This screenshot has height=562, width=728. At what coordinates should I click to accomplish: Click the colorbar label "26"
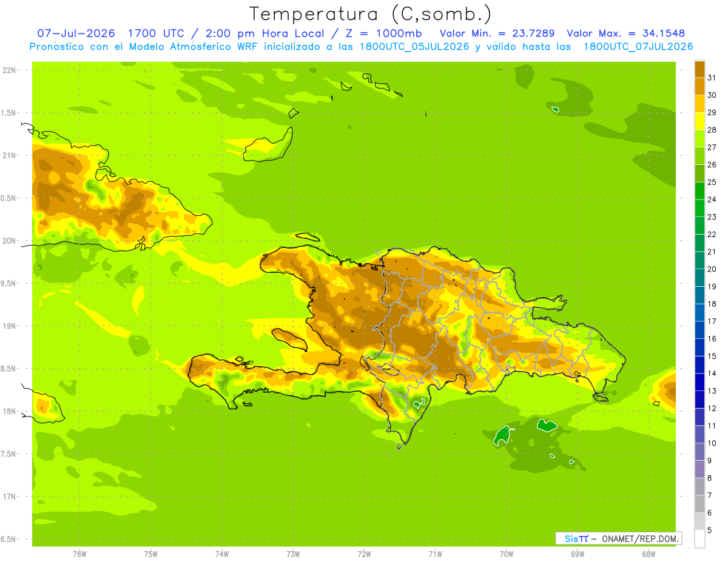712,164
